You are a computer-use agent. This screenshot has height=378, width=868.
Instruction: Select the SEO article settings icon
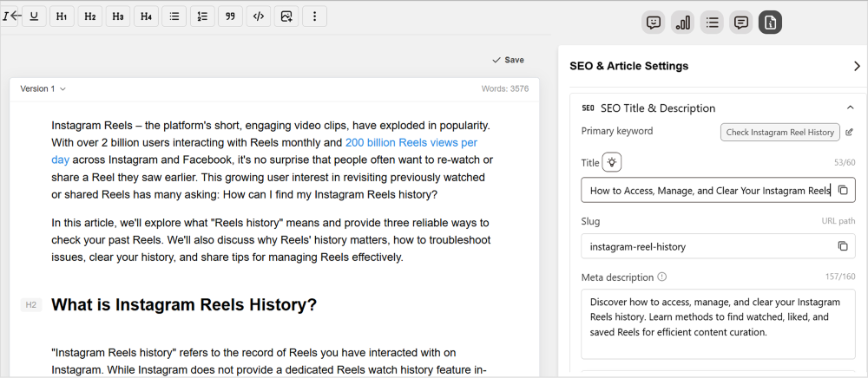point(770,22)
